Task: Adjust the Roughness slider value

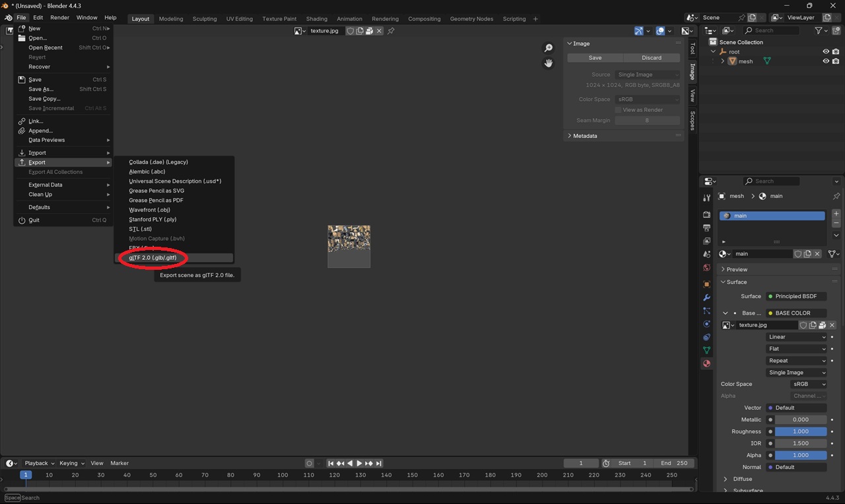Action: (800, 431)
